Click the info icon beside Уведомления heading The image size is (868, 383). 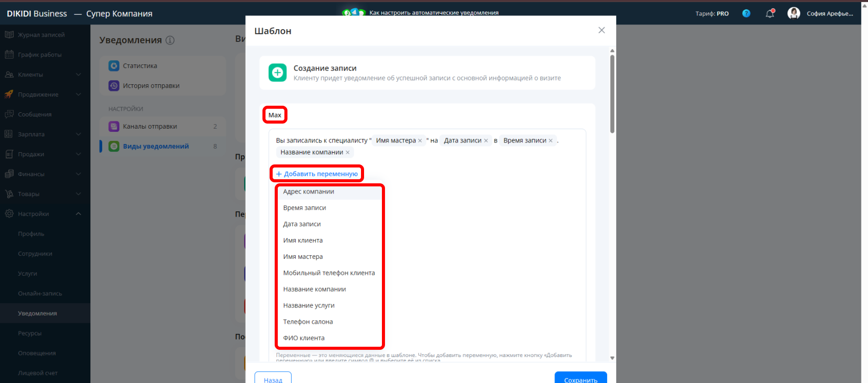click(170, 40)
